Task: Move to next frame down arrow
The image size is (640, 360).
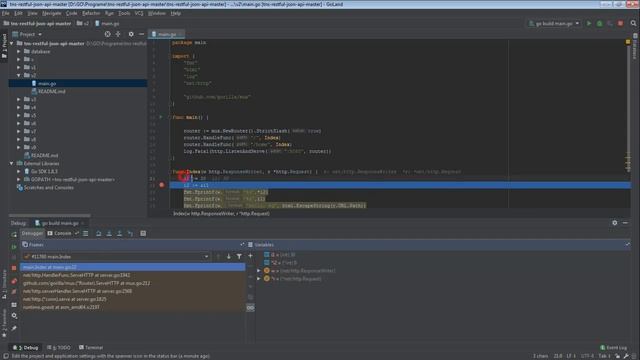Action: tap(229, 256)
